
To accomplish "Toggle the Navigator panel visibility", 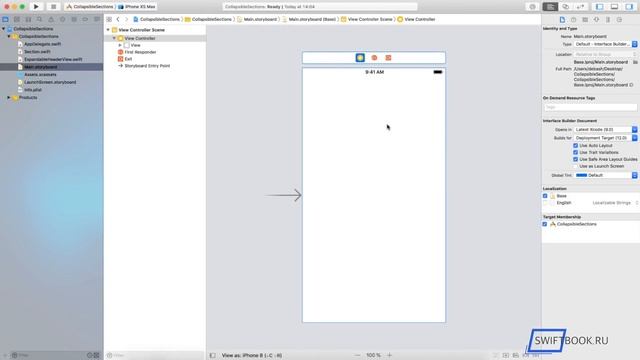I will [599, 7].
